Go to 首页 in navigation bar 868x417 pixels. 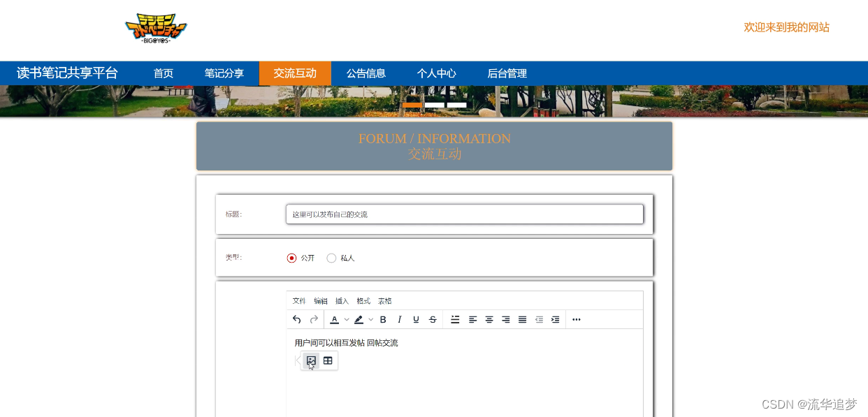point(164,73)
